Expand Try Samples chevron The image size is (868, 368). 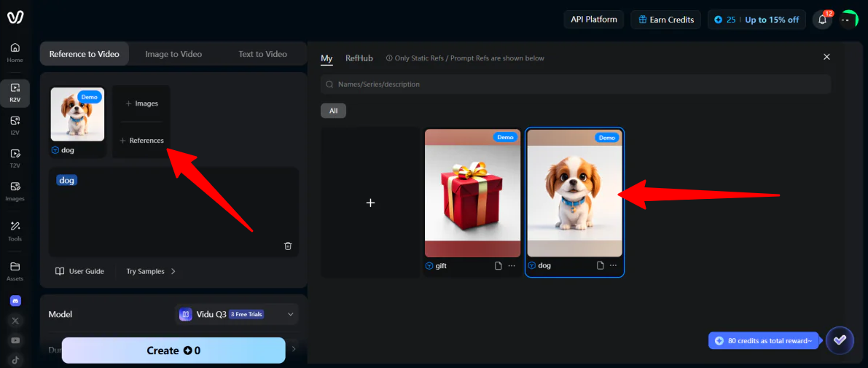click(173, 271)
